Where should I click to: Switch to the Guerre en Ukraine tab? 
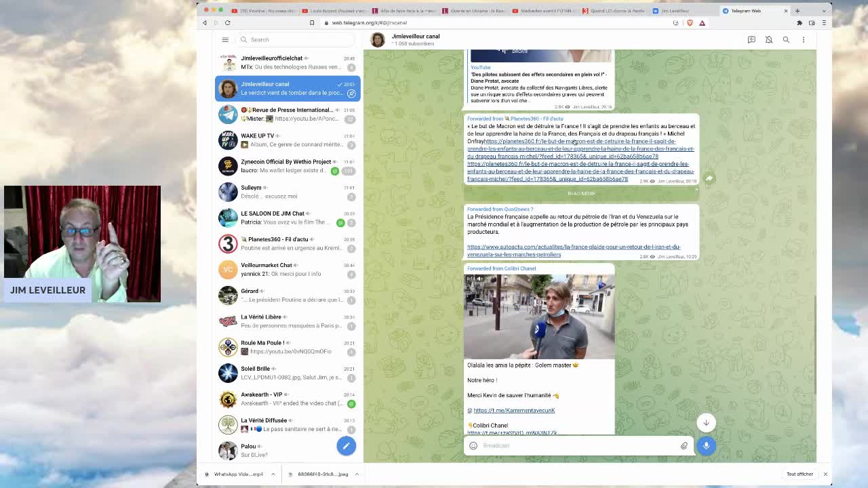click(474, 11)
